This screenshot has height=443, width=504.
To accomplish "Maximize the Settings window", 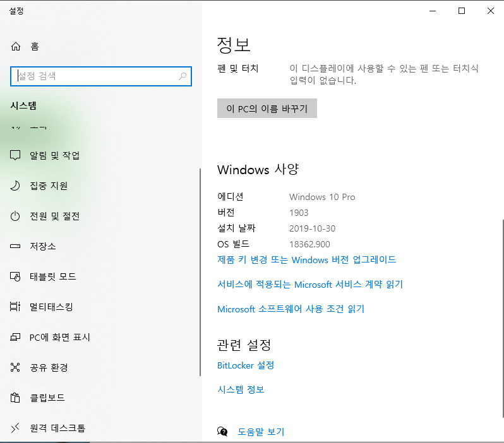I will 462,11.
